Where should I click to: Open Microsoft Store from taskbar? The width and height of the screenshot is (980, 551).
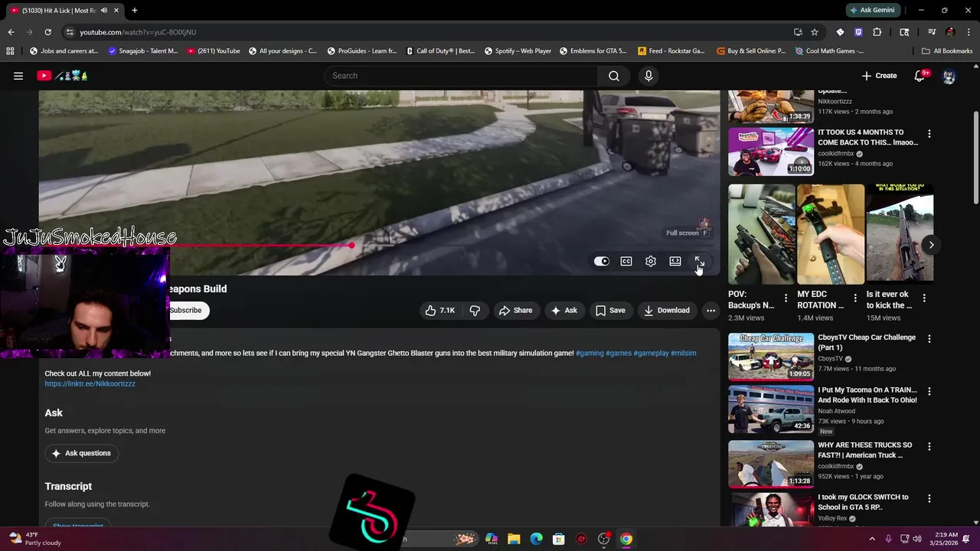[559, 539]
